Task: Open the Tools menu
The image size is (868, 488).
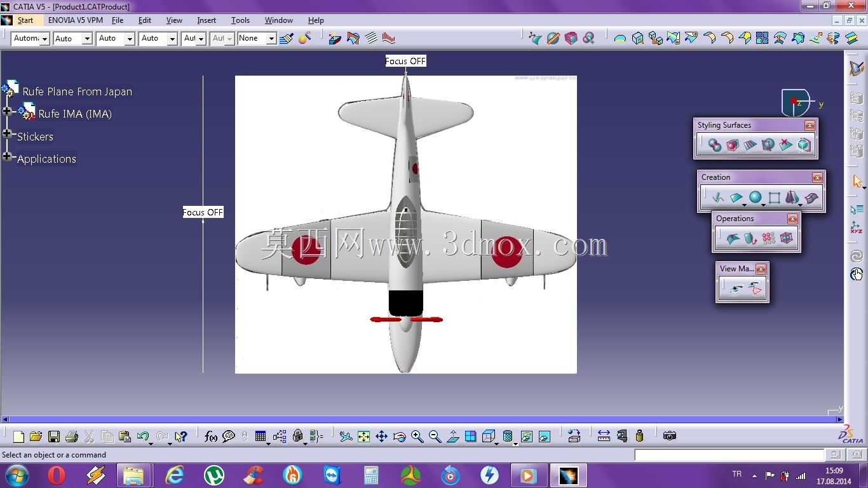Action: coord(240,20)
